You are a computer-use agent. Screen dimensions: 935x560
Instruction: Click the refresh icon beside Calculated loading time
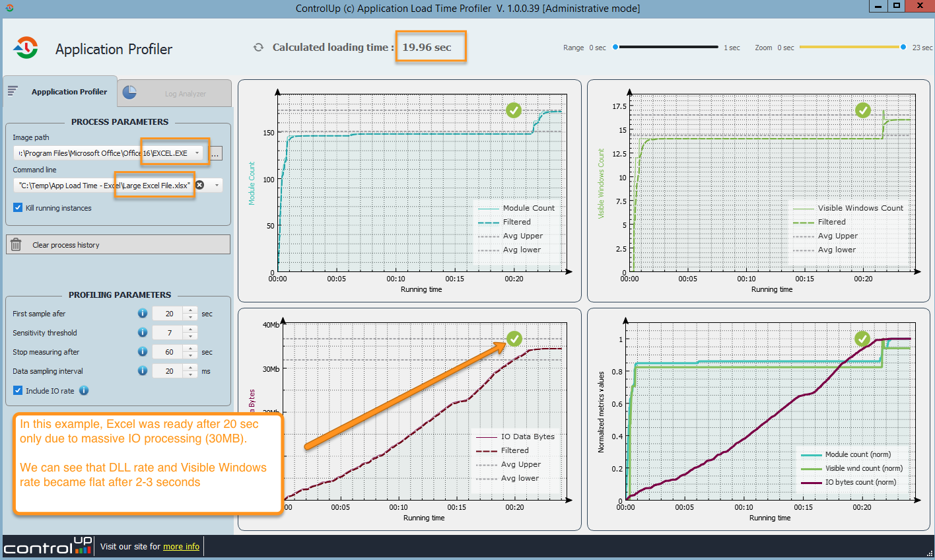point(258,48)
